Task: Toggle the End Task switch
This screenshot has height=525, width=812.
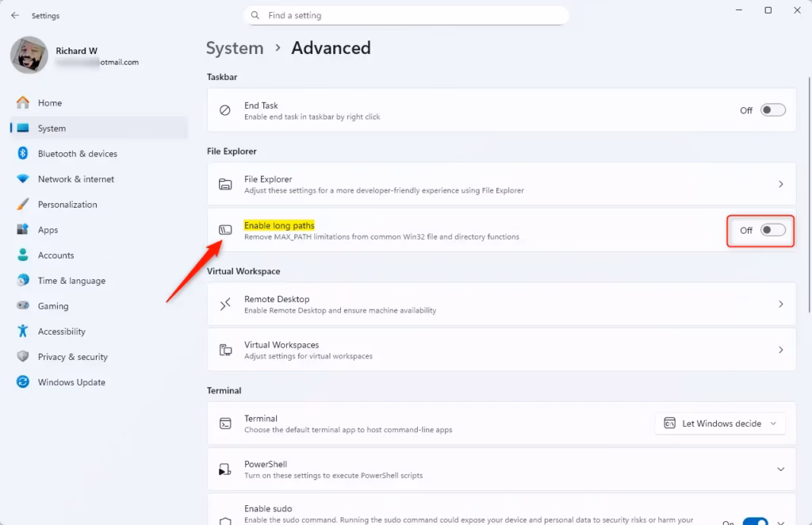Action: click(772, 109)
